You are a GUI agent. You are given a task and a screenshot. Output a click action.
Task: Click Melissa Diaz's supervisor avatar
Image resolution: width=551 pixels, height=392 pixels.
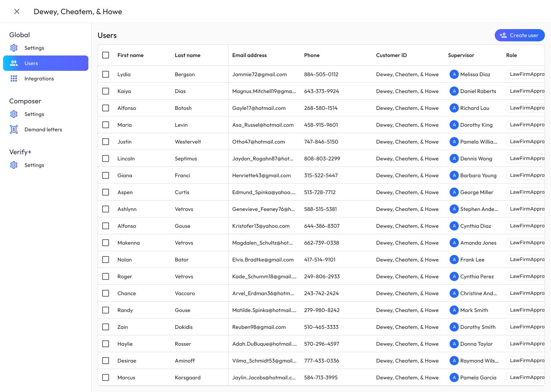point(454,74)
